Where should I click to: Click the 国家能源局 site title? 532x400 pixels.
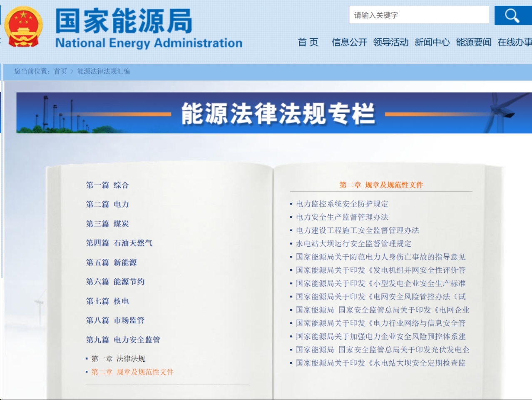coord(124,21)
